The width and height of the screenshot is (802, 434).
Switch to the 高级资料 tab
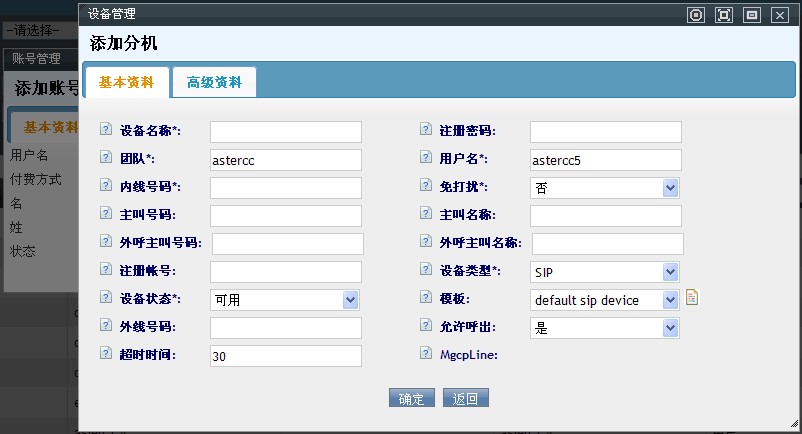coord(214,83)
